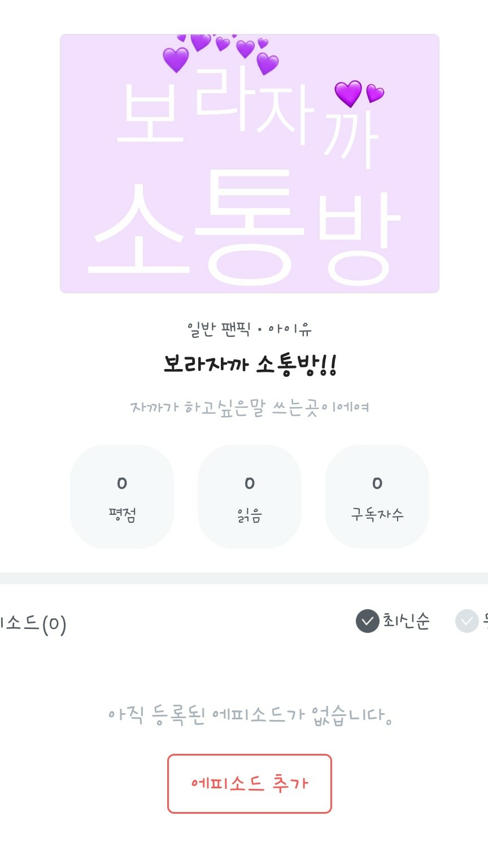The image size is (488, 868).
Task: Click the large purple heart pair on the cover
Action: pyautogui.click(x=358, y=93)
